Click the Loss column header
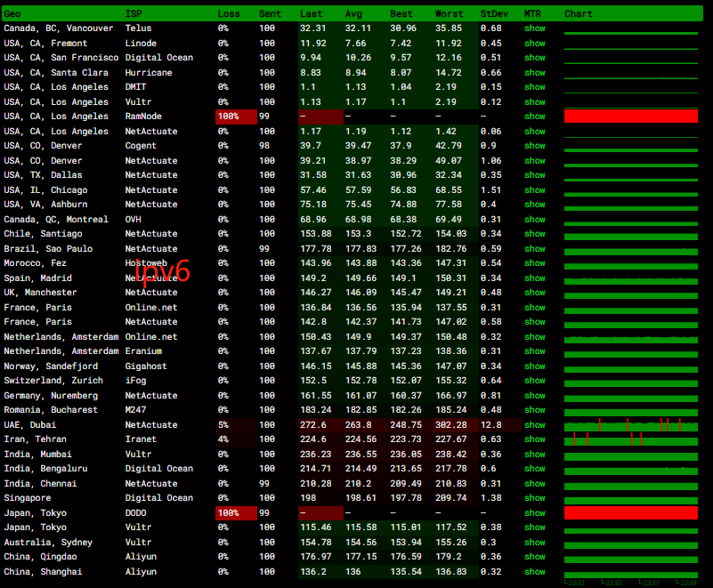The image size is (713, 588). (x=229, y=13)
